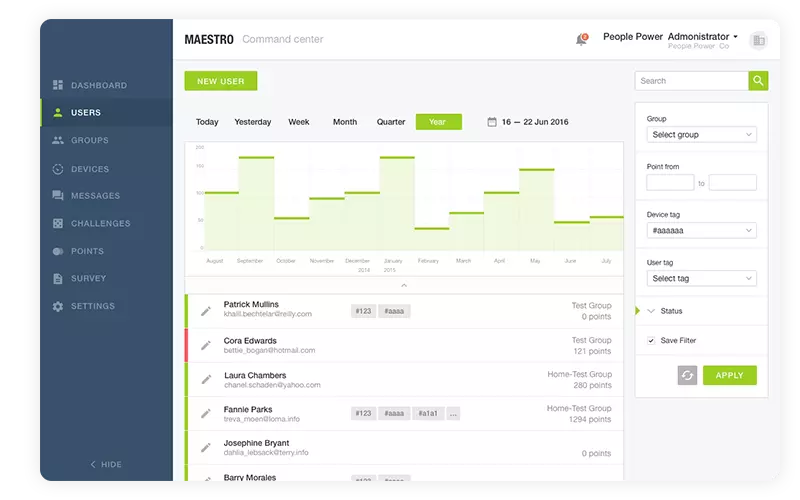Go to the Messages menu item
This screenshot has height=500, width=800.
point(95,195)
